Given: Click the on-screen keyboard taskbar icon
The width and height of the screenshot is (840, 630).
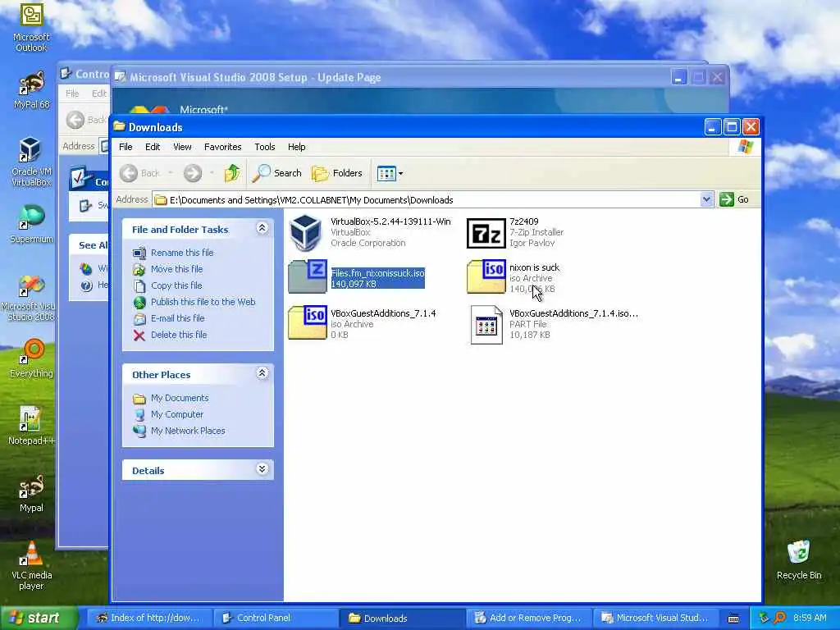Looking at the screenshot, I should pos(733,619).
